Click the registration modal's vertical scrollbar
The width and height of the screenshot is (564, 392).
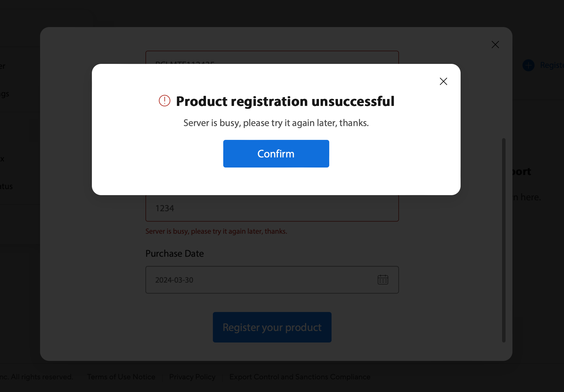(x=504, y=240)
